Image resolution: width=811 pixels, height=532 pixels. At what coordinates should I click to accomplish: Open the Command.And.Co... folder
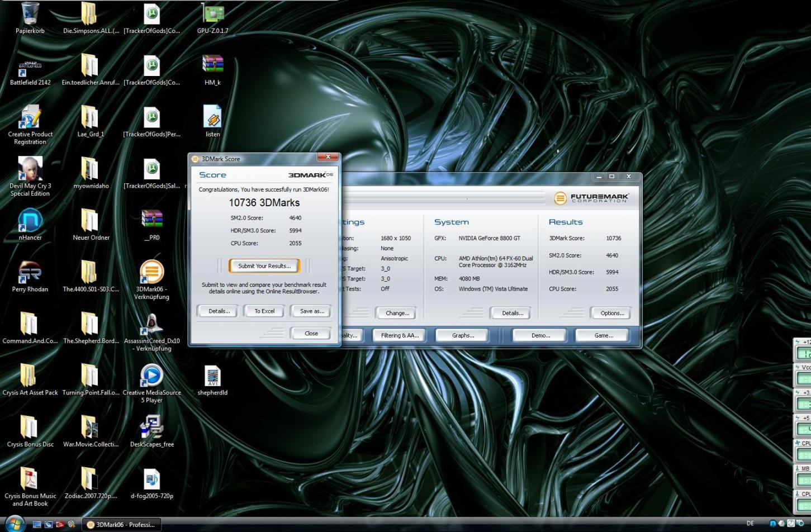[30, 328]
